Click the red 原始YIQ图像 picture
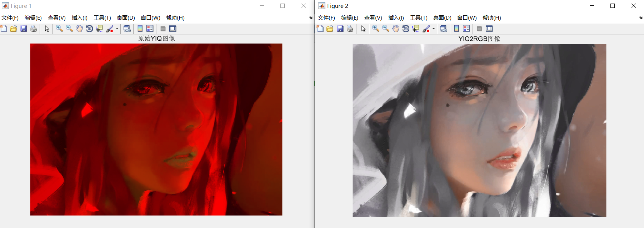Image resolution: width=644 pixels, height=228 pixels. coord(156,130)
